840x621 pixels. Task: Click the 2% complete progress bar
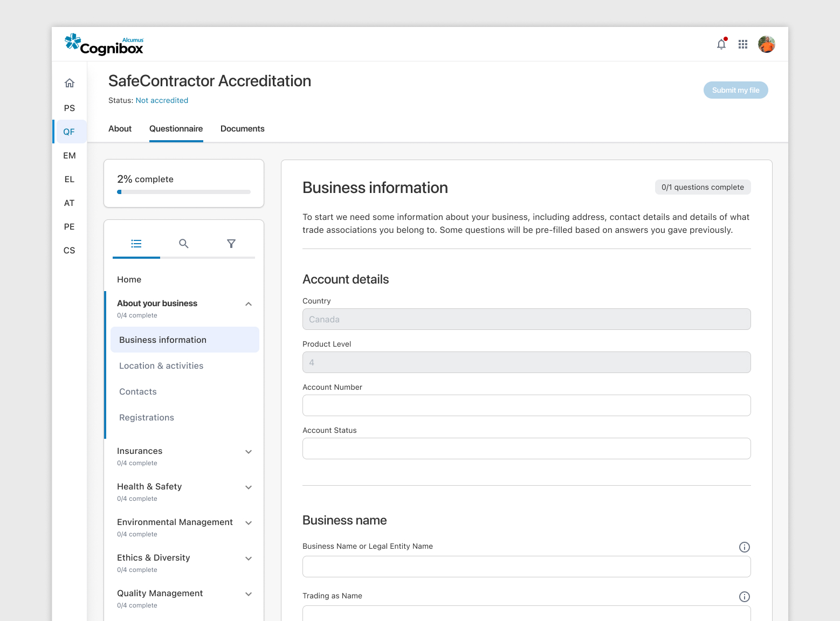click(x=183, y=191)
